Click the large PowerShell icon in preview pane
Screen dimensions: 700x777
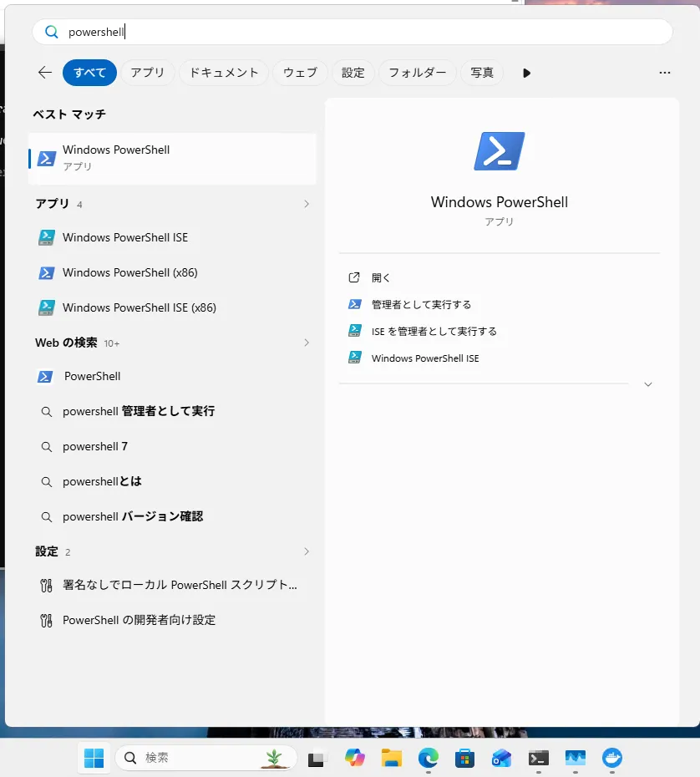500,151
